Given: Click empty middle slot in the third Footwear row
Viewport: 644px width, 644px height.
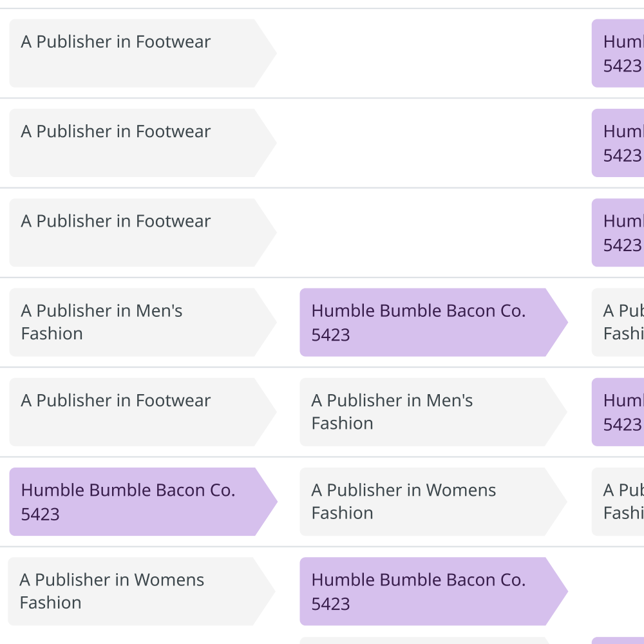Looking at the screenshot, I should (431, 232).
